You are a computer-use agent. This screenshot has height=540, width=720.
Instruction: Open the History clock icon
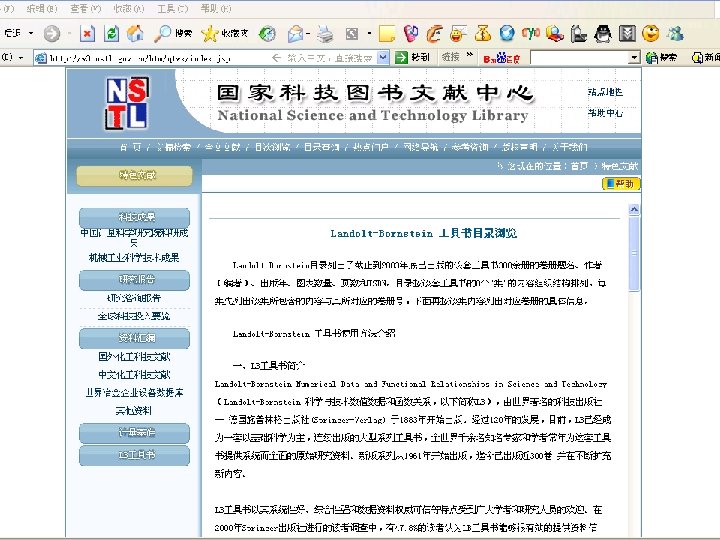click(x=267, y=34)
